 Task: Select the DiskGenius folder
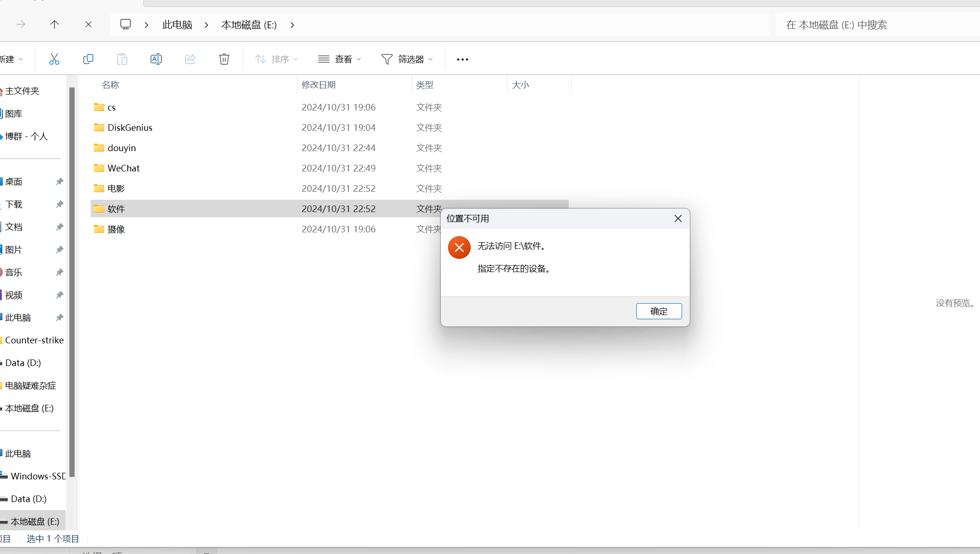tap(130, 128)
